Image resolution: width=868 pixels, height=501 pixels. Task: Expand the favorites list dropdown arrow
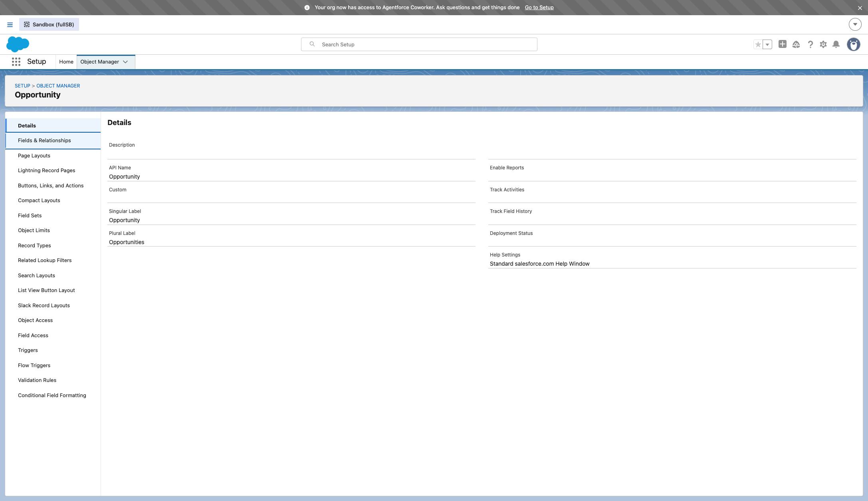[767, 44]
